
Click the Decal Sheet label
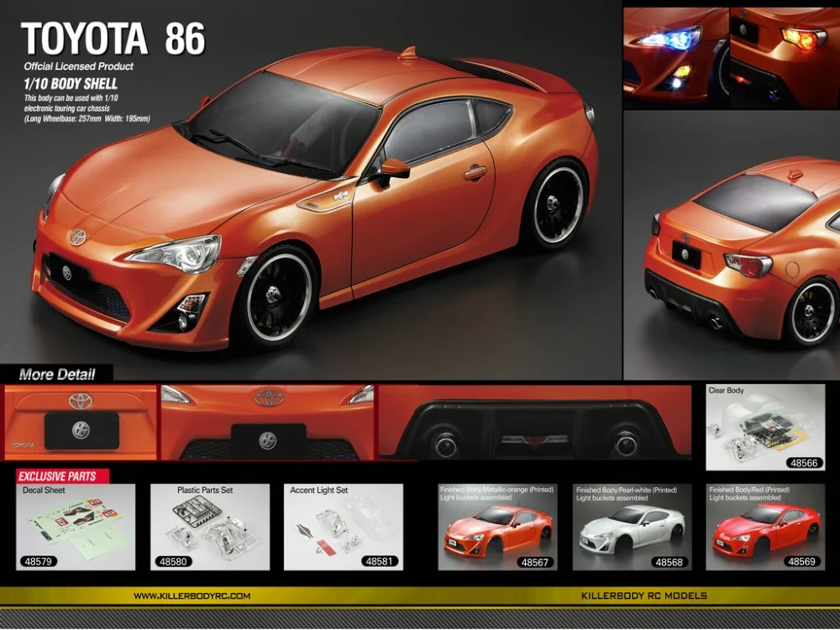tap(44, 491)
